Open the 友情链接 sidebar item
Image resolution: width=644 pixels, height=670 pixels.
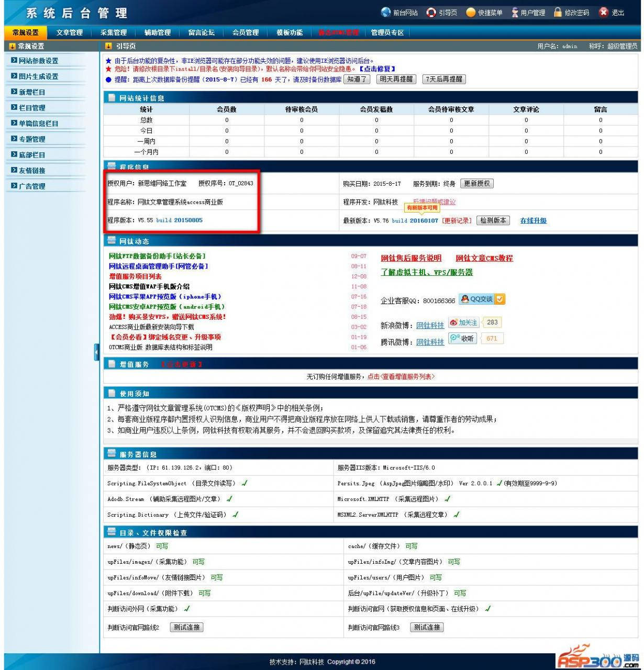point(32,171)
